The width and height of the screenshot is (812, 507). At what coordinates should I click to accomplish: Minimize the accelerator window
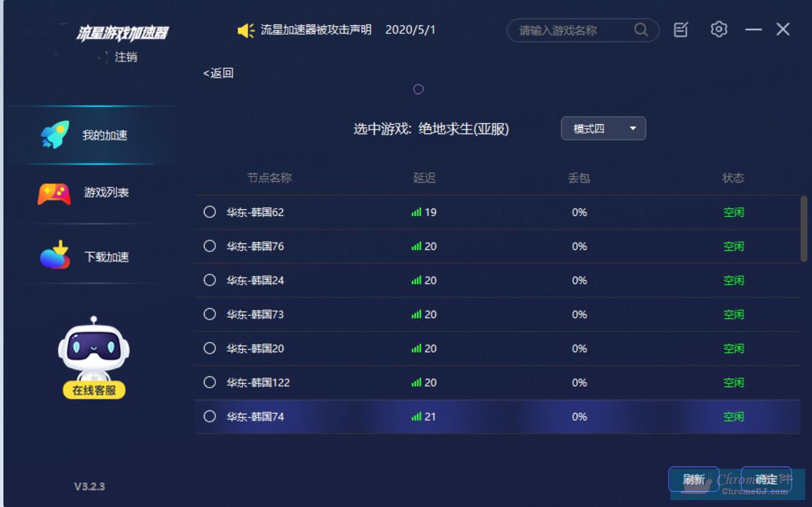[753, 30]
